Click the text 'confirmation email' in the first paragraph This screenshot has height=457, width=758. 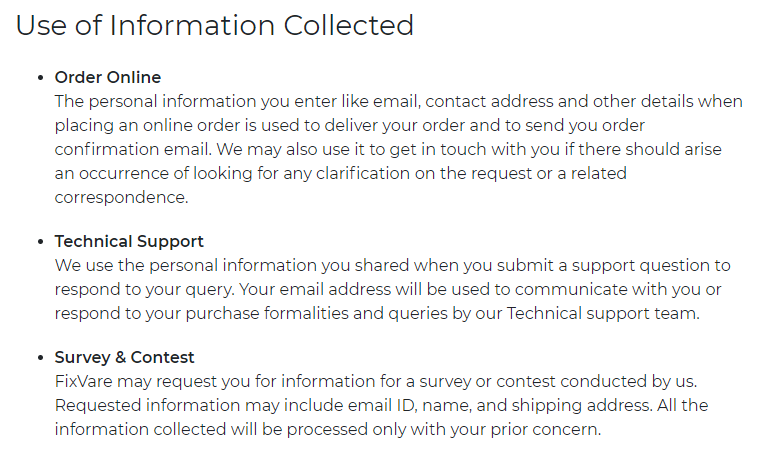(x=133, y=149)
